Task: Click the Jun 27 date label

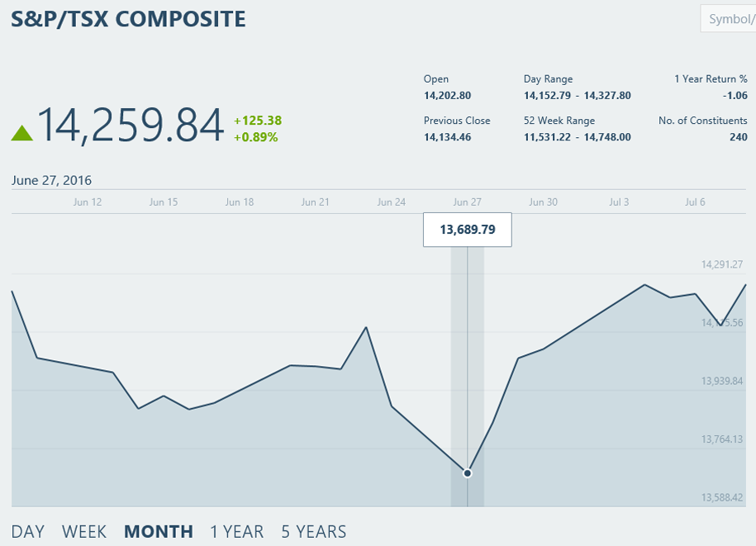Action: [x=467, y=202]
